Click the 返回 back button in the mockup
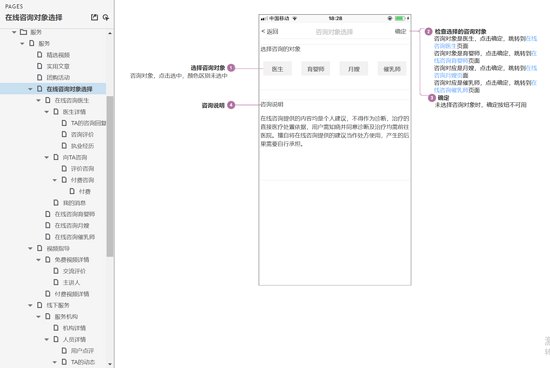 tap(270, 32)
